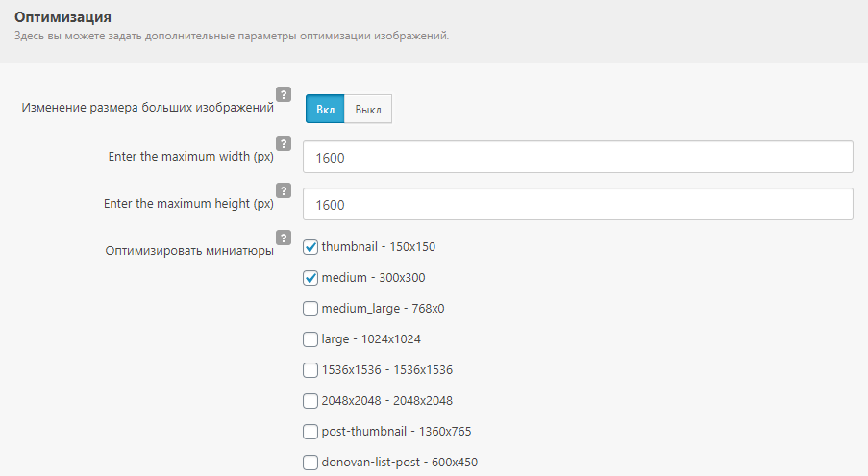868x476 pixels.
Task: Click the medium - 300x300 label text
Action: pos(374,278)
